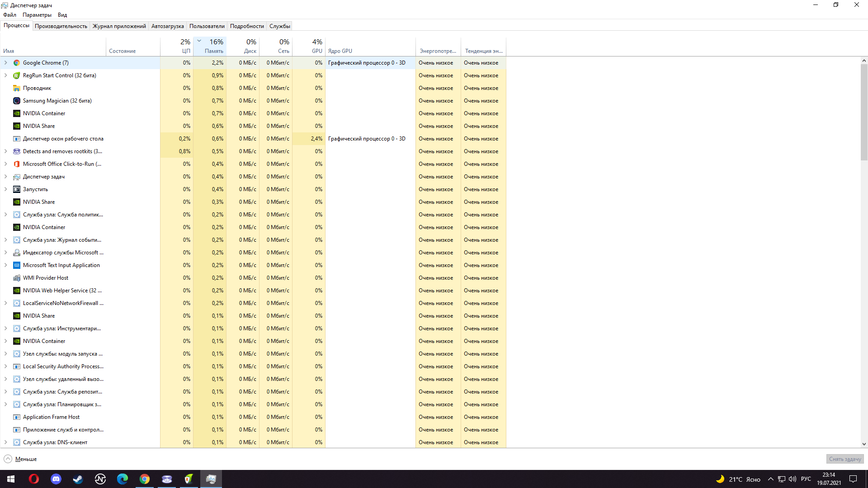Screen dimensions: 868x488
Task: Click the RegRun Start Control icon
Action: coord(17,75)
